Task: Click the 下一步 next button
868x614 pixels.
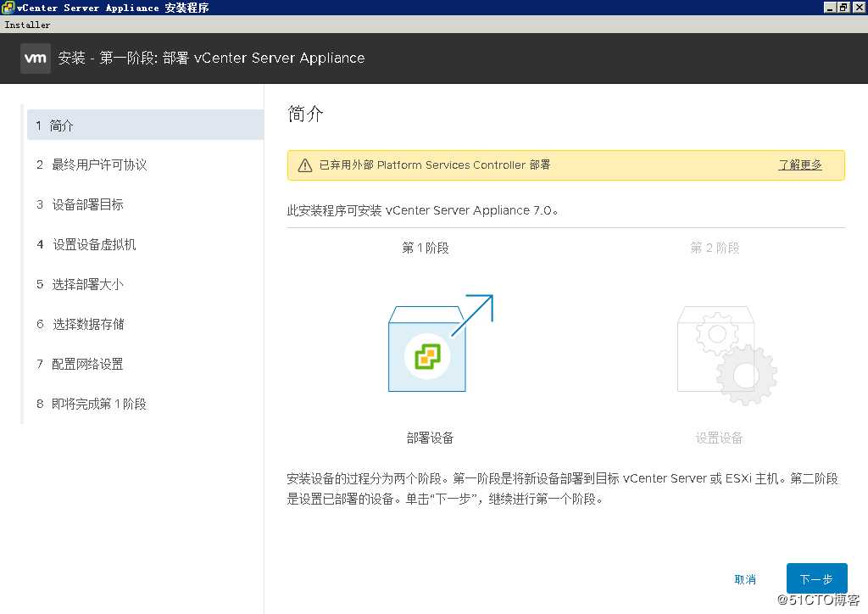Action: tap(816, 579)
